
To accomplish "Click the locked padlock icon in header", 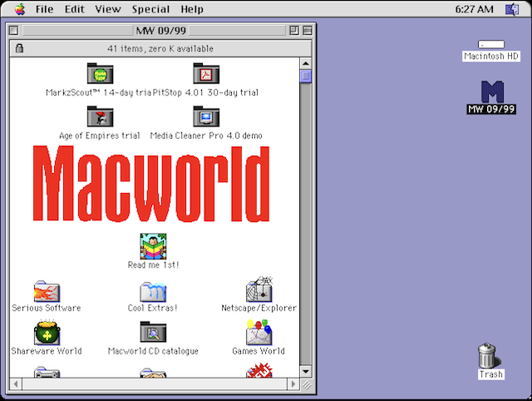I will [19, 48].
